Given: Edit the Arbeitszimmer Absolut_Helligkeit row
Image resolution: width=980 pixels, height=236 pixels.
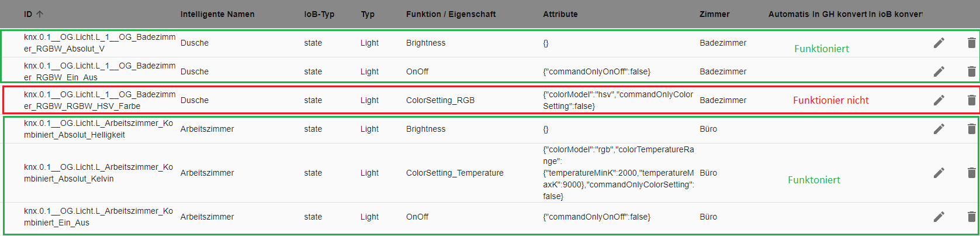Looking at the screenshot, I should tap(939, 129).
